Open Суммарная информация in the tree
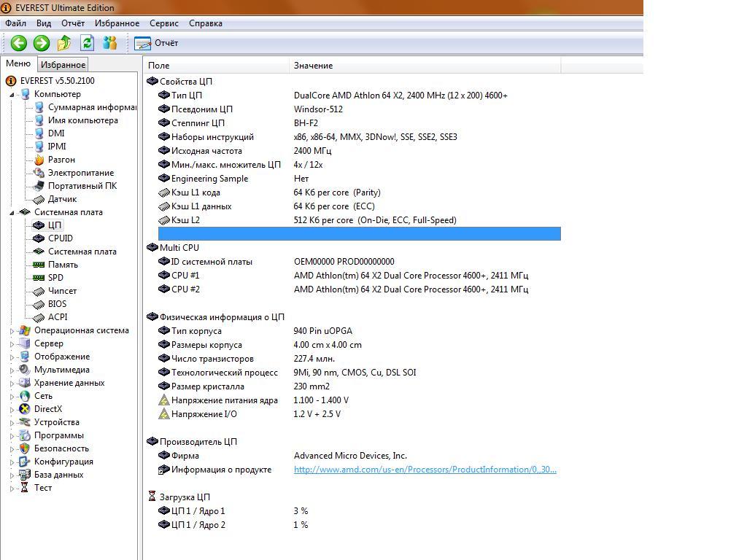This screenshot has height=560, width=747. coord(92,107)
